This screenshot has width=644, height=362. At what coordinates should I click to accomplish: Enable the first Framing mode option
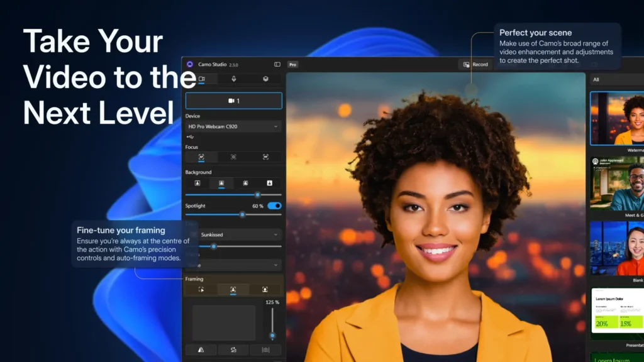(x=201, y=290)
